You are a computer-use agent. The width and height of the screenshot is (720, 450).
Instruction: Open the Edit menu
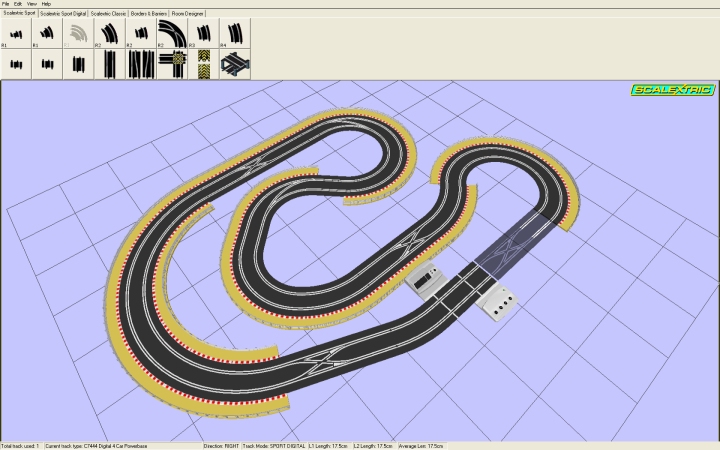pyautogui.click(x=18, y=4)
